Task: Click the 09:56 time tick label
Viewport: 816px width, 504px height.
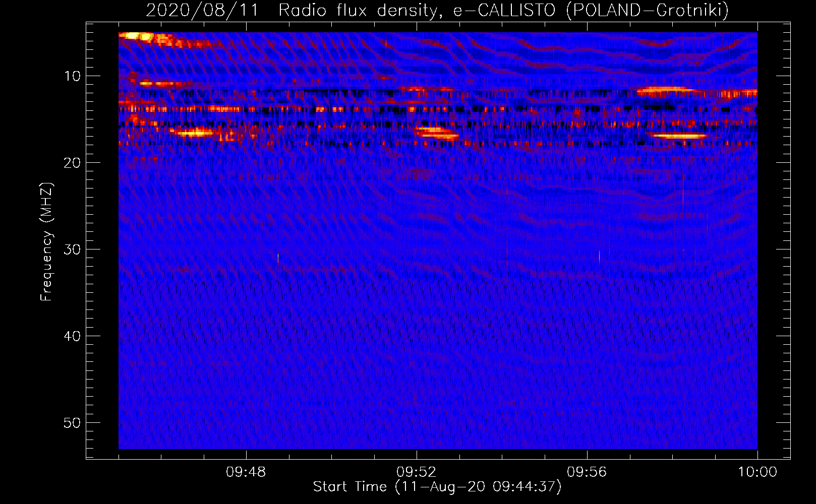Action: (587, 472)
